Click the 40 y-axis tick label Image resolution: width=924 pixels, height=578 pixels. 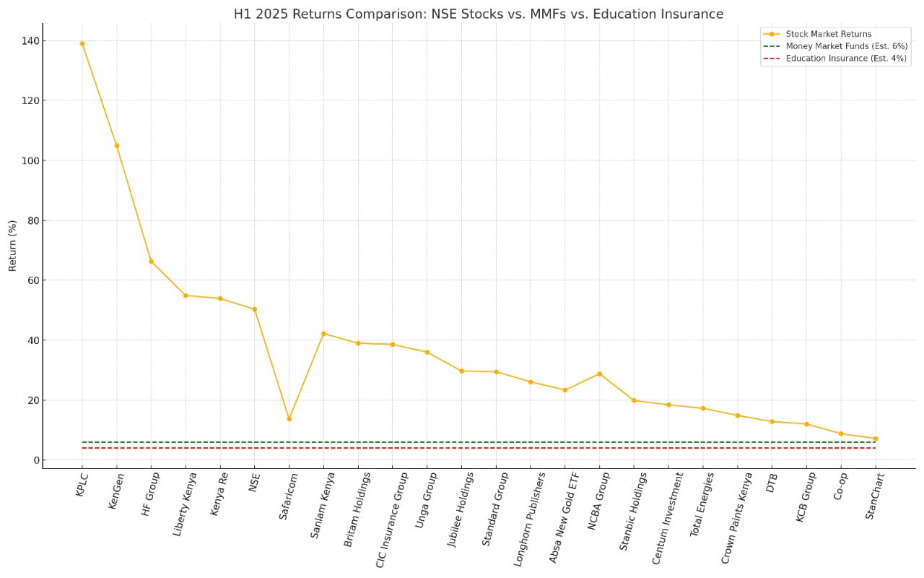pyautogui.click(x=32, y=340)
